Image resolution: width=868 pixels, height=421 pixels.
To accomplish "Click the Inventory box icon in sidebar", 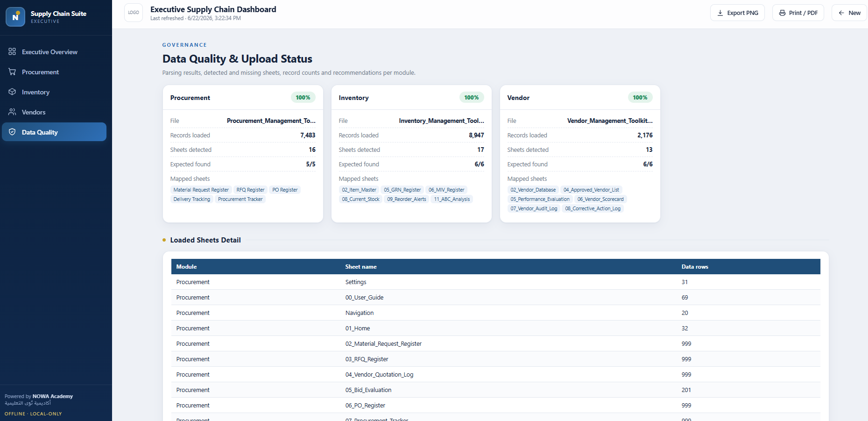I will point(12,92).
